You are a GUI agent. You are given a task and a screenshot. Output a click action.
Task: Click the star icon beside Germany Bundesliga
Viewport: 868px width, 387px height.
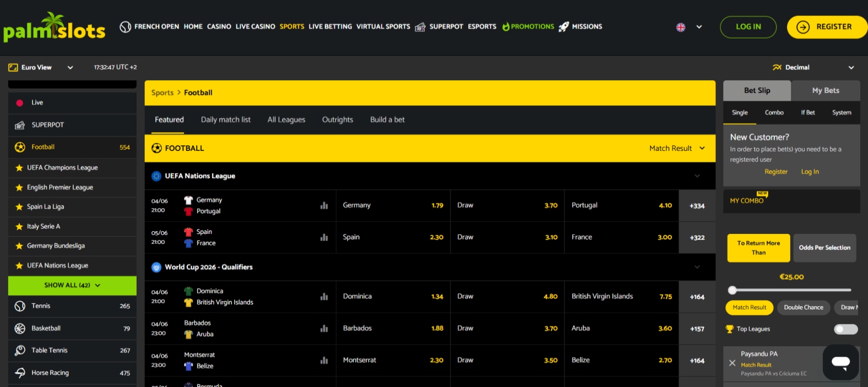tap(19, 246)
